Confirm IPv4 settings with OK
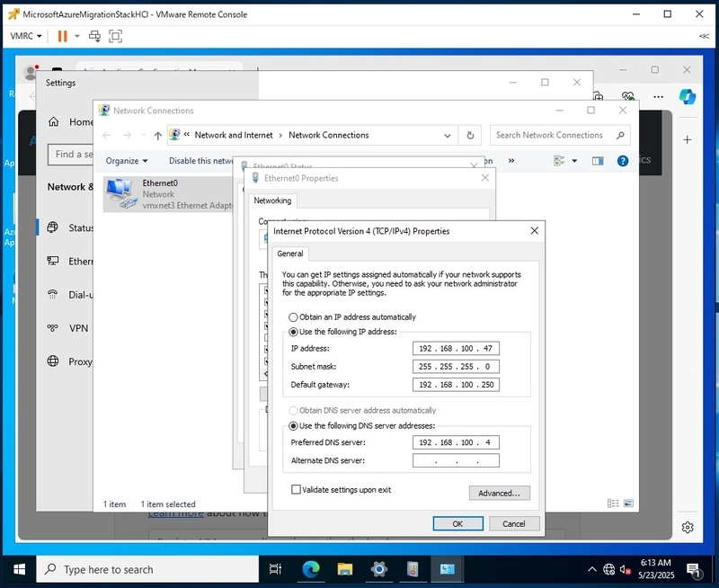The height and width of the screenshot is (588, 719). (x=457, y=524)
